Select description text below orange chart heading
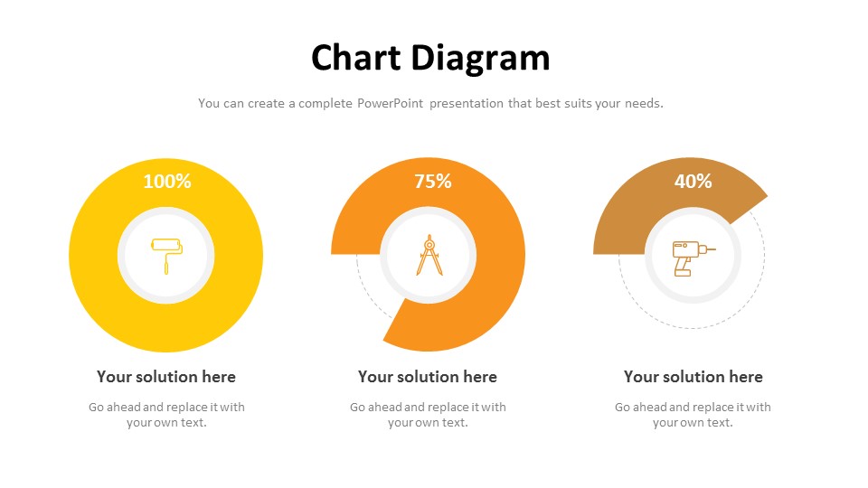Viewport: 868px width, 488px height. click(428, 415)
